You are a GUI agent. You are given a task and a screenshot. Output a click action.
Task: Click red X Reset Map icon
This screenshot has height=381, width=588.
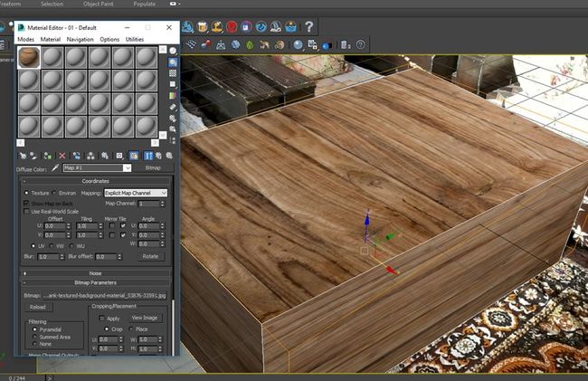(62, 156)
